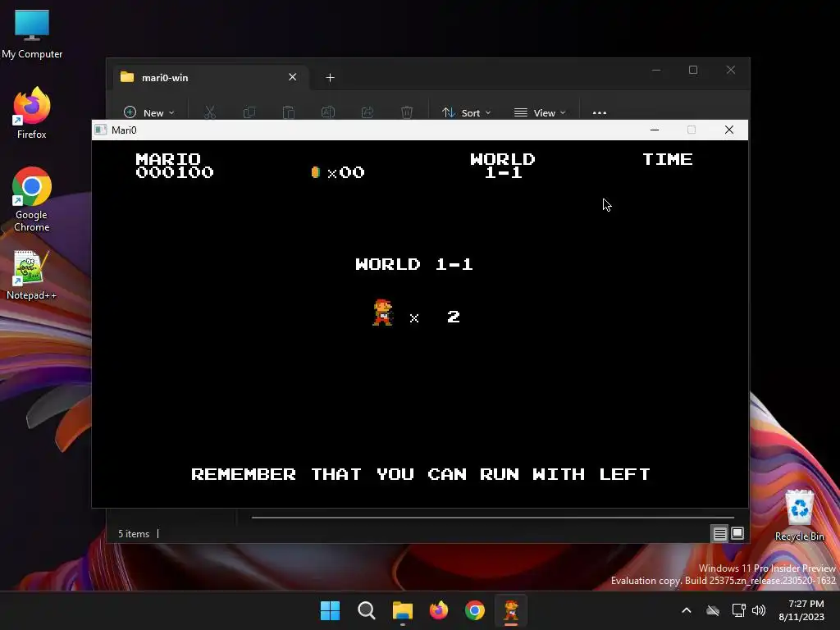This screenshot has width=840, height=630.
Task: Close the Mari0 game window
Action: [729, 130]
